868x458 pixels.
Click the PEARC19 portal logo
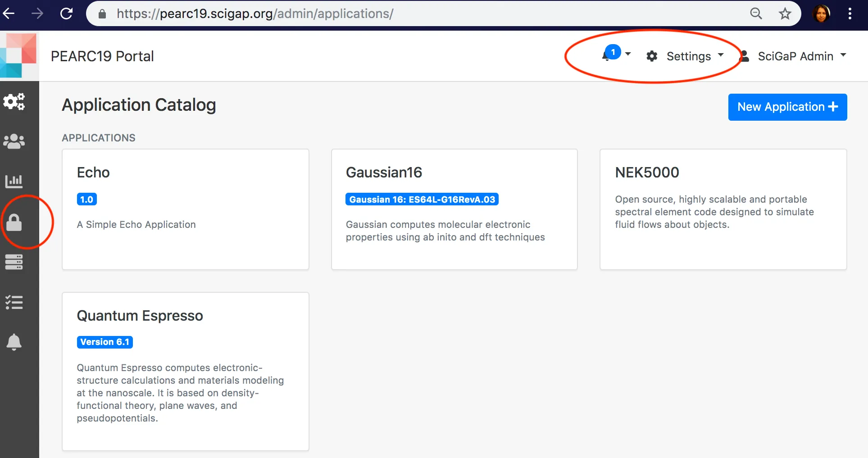(x=18, y=55)
